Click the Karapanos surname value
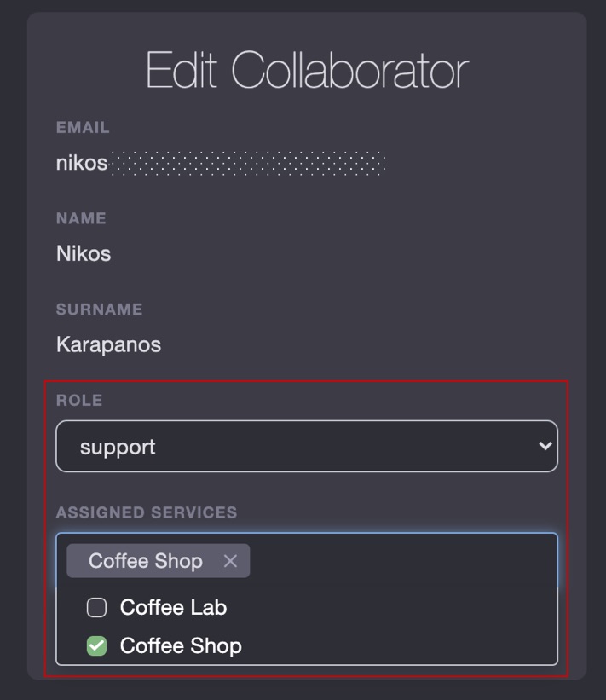 click(108, 344)
